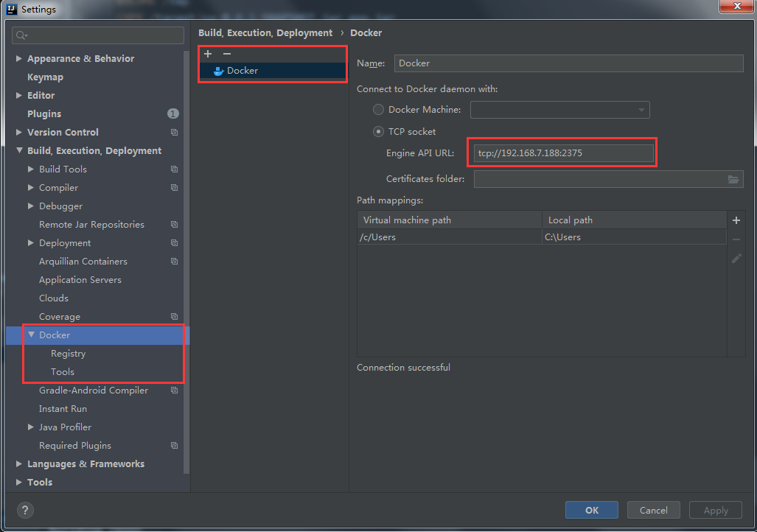757x532 pixels.
Task: Remove selected path mapping with minus icon
Action: (736, 239)
